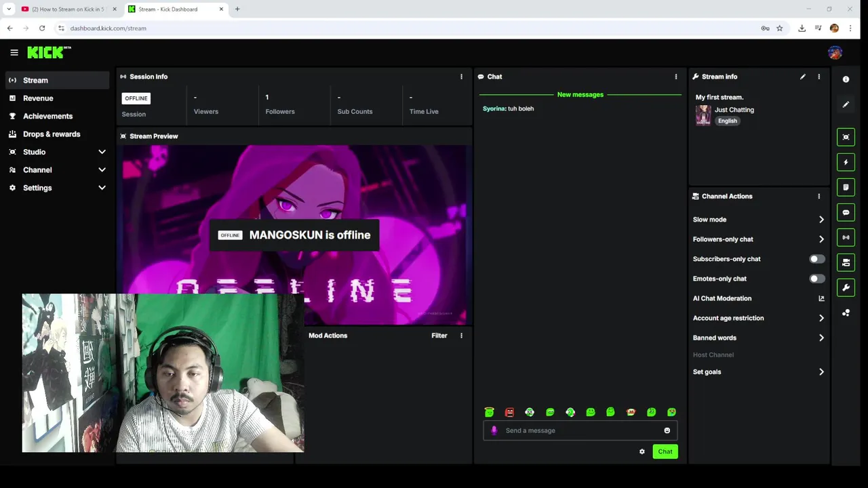Viewport: 868px width, 488px height.
Task: Open Account age restriction options arrow
Action: click(x=821, y=318)
